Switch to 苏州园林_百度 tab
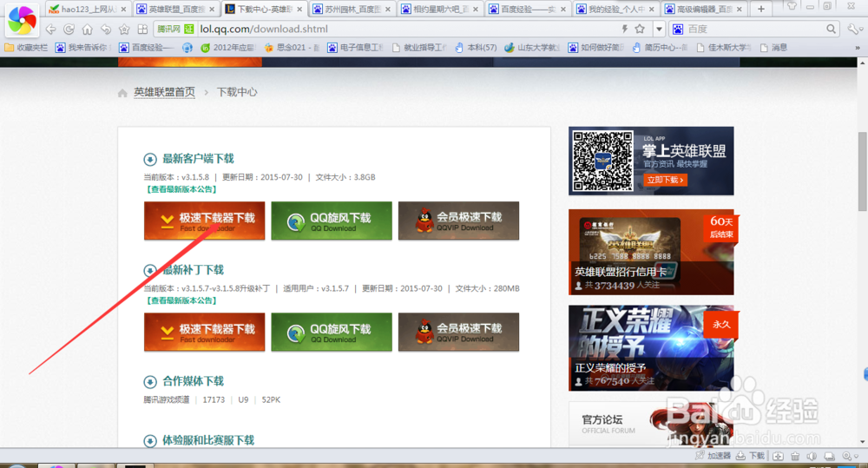 [352, 9]
